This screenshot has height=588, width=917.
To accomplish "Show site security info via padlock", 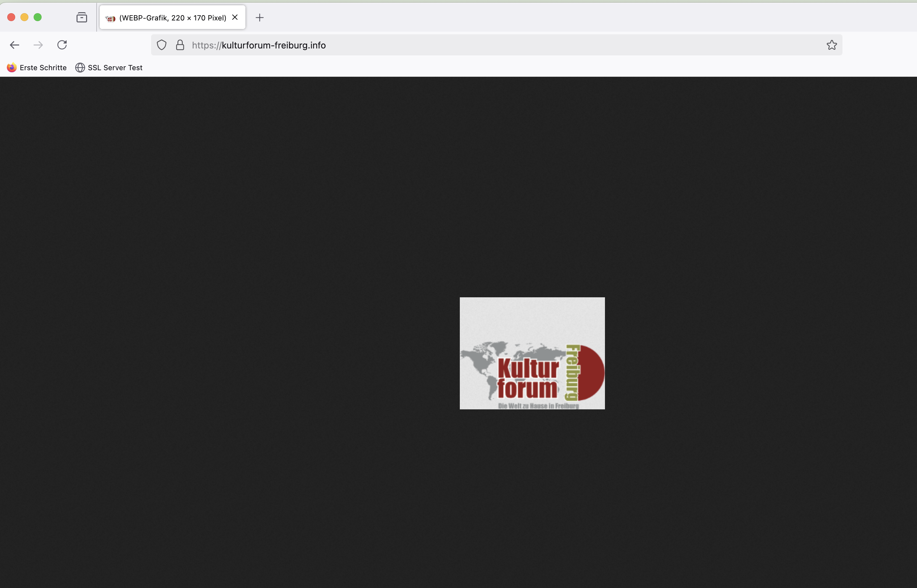I will pos(180,45).
